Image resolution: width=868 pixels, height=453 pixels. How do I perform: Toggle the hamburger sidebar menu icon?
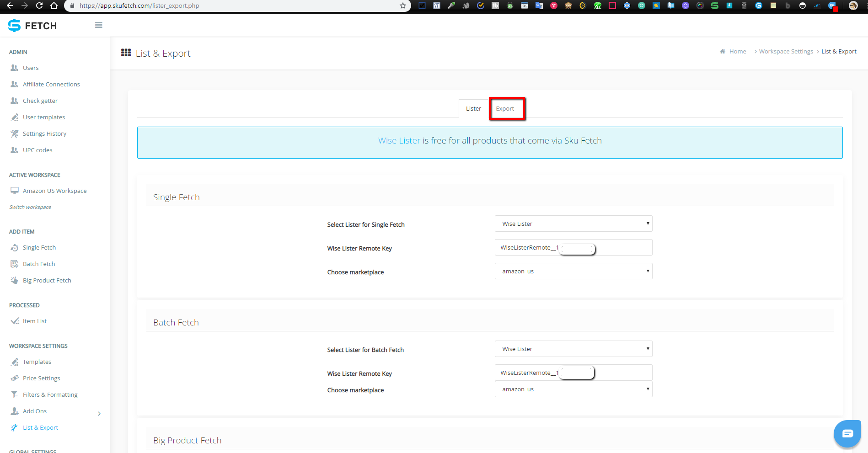pos(99,25)
